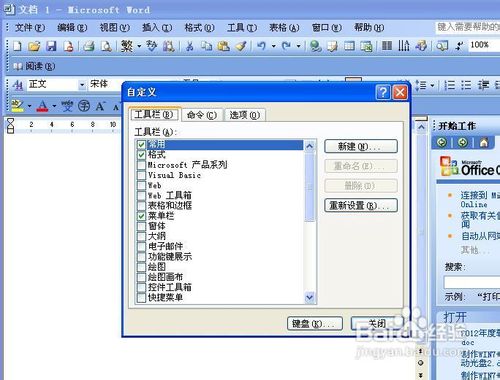Click the 阅读 reading layout button
This screenshot has height=380, width=500.
[x=34, y=66]
